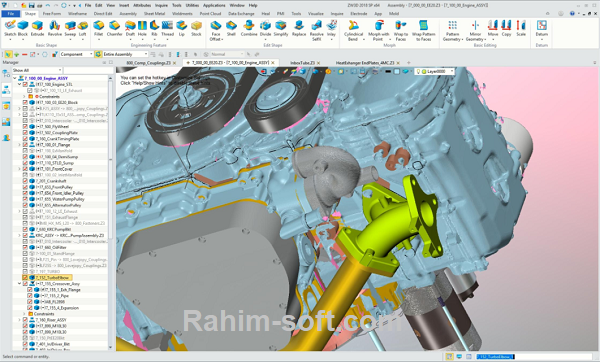Click the Save icon in quick access toolbar
The width and height of the screenshot is (600, 362).
pos(31,5)
